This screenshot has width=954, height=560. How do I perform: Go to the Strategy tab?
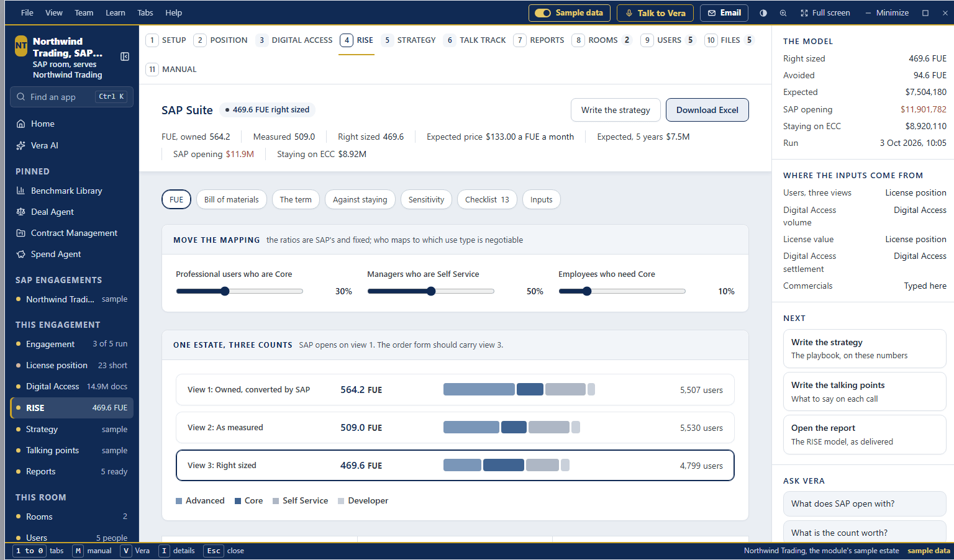click(409, 40)
